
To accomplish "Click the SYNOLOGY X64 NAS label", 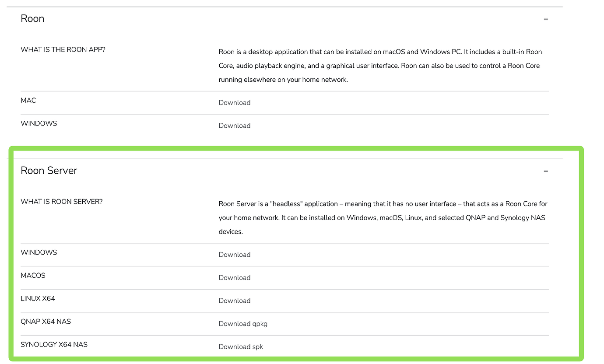I will pos(54,344).
